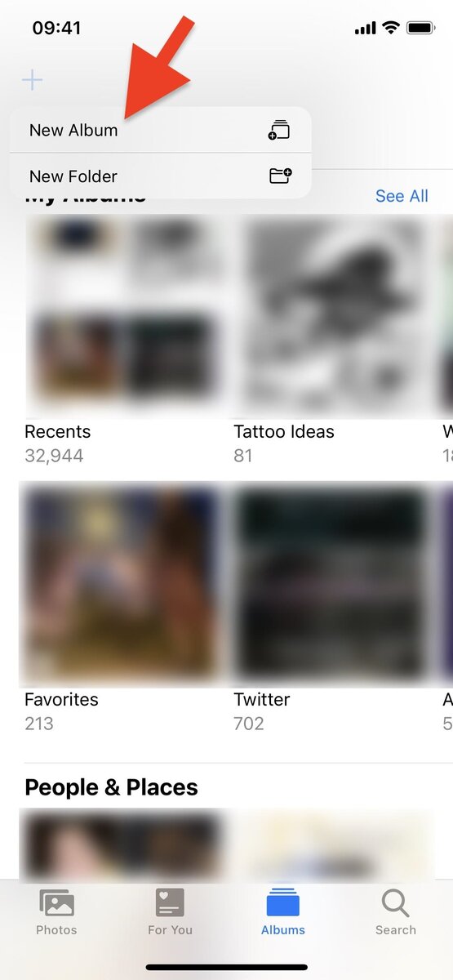This screenshot has height=980, width=453.
Task: Open the Favorites album thumbnail
Action: (122, 585)
